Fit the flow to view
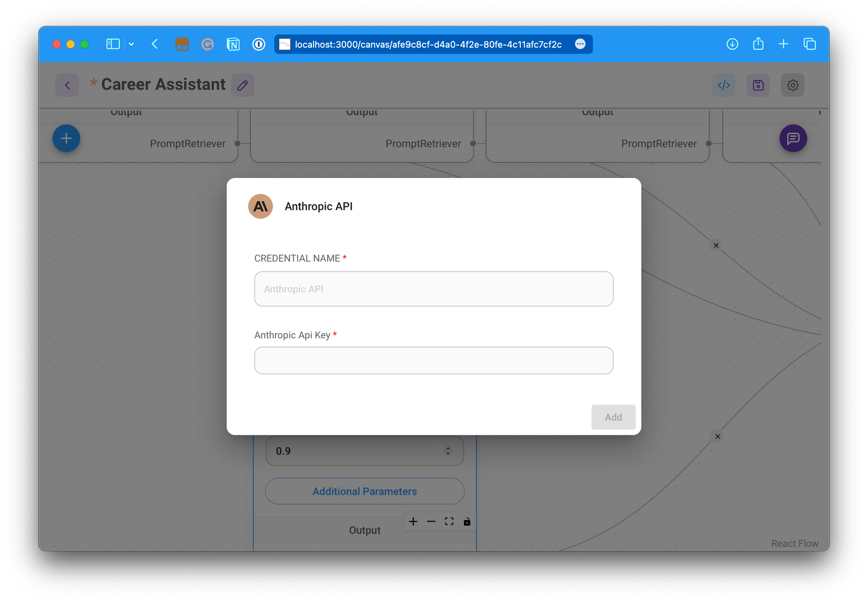The width and height of the screenshot is (868, 602). (449, 521)
